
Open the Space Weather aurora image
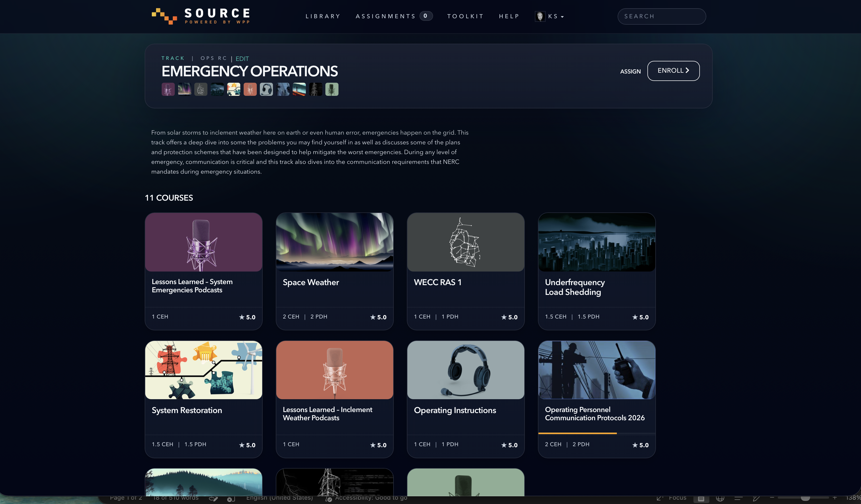pyautogui.click(x=334, y=242)
